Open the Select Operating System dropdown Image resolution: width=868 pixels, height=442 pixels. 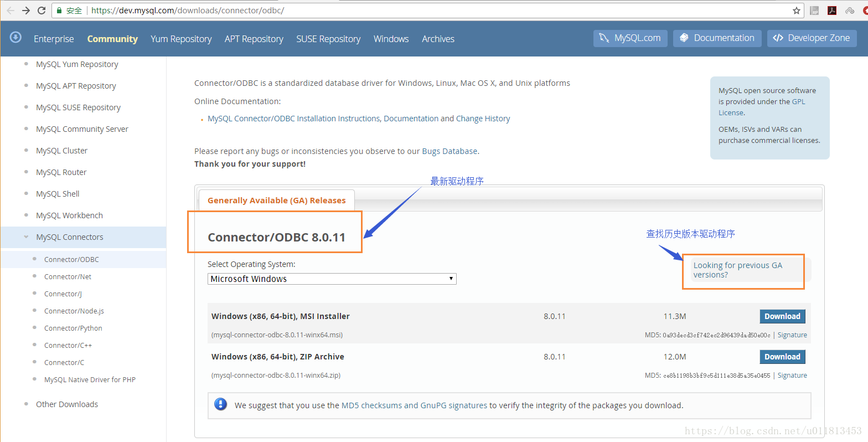coord(332,279)
